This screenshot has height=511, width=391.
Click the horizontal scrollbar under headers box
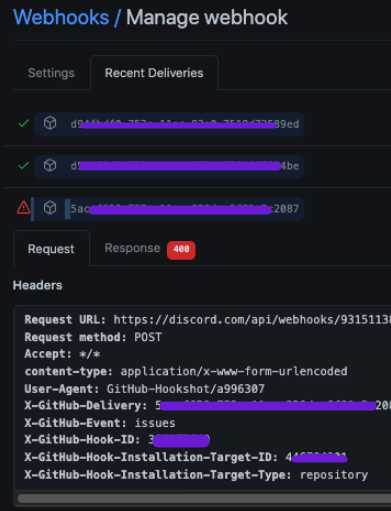pos(204,499)
